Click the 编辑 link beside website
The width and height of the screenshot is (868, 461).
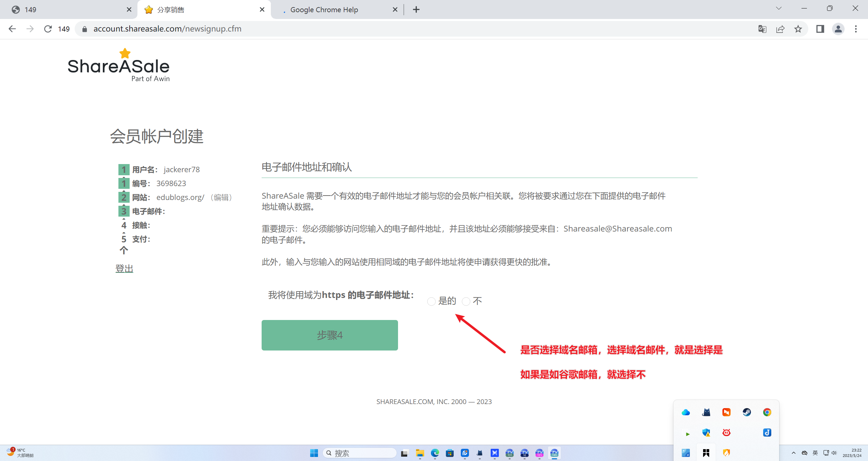point(221,197)
